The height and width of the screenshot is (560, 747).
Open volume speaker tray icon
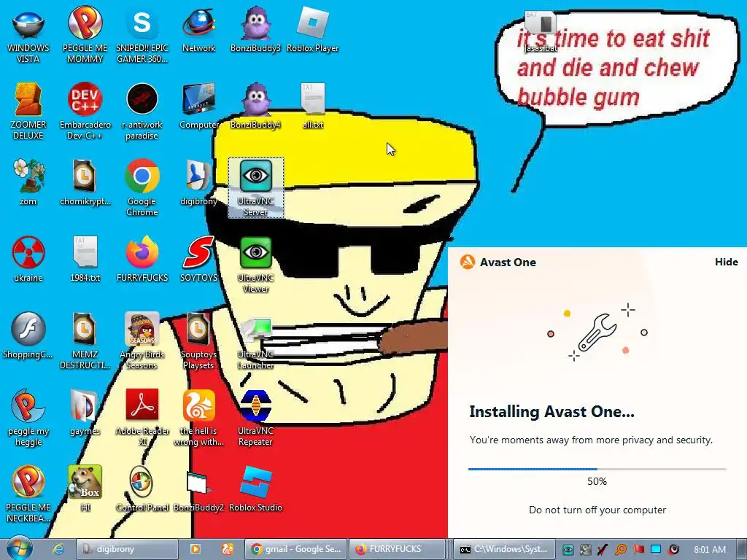[x=673, y=550]
